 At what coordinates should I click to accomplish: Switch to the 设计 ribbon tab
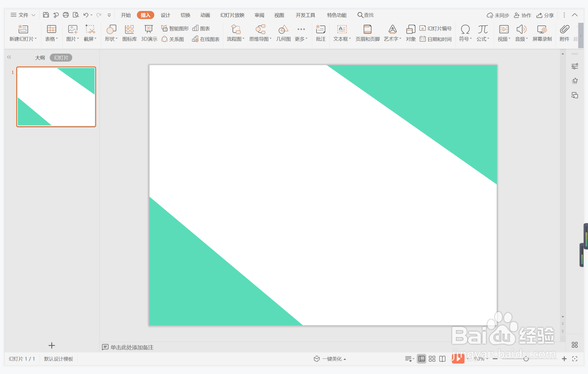pos(165,15)
